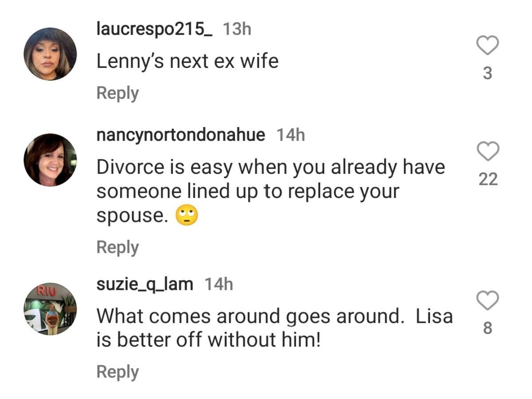Reply to the "What comes around" comment
Image resolution: width=532 pixels, height=399 pixels.
coord(117,372)
